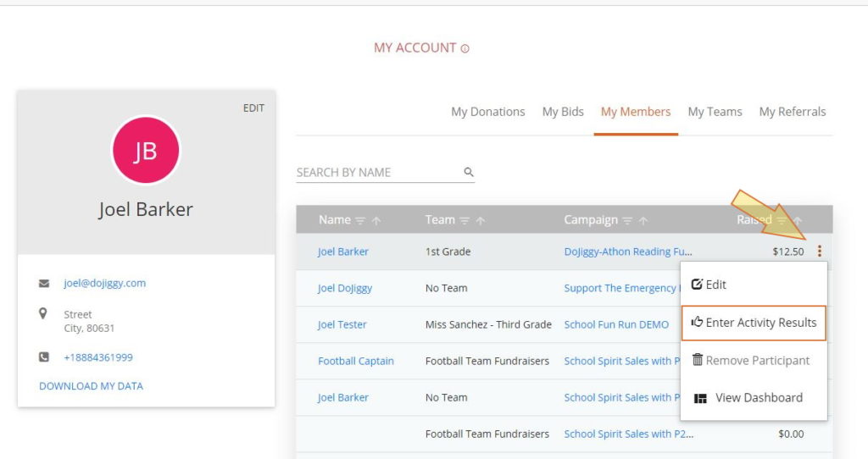Click the Campaign column header
The image size is (868, 459).
[591, 220]
